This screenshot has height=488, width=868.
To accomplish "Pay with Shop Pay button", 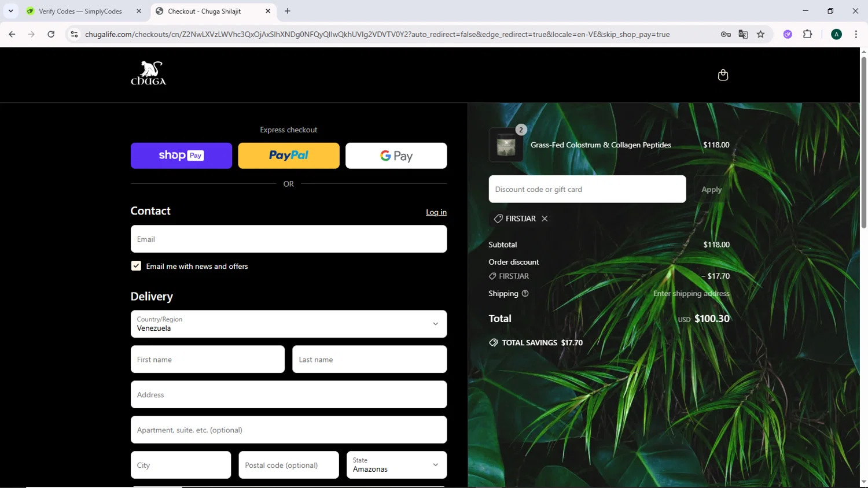I will tap(181, 156).
